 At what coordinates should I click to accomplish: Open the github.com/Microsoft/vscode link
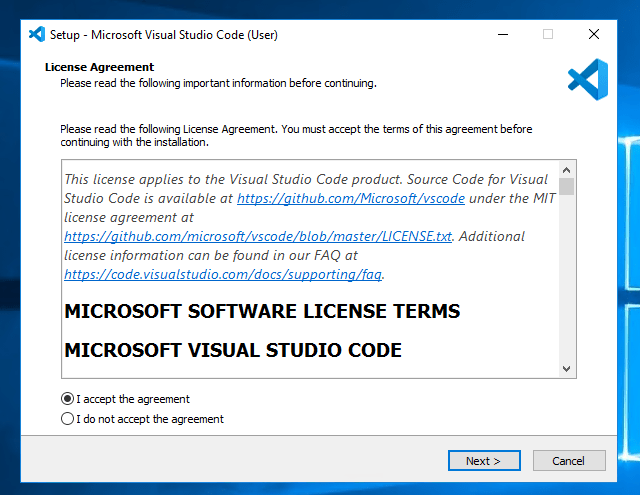[351, 198]
